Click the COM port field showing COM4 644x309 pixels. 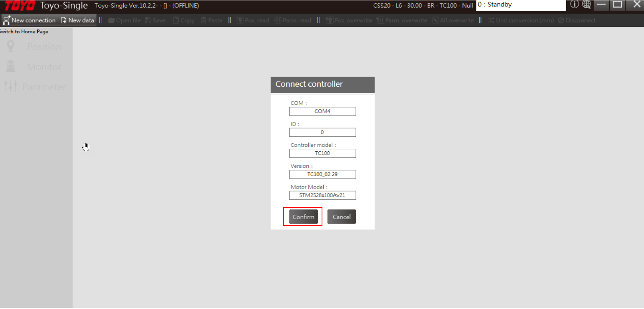(x=322, y=111)
